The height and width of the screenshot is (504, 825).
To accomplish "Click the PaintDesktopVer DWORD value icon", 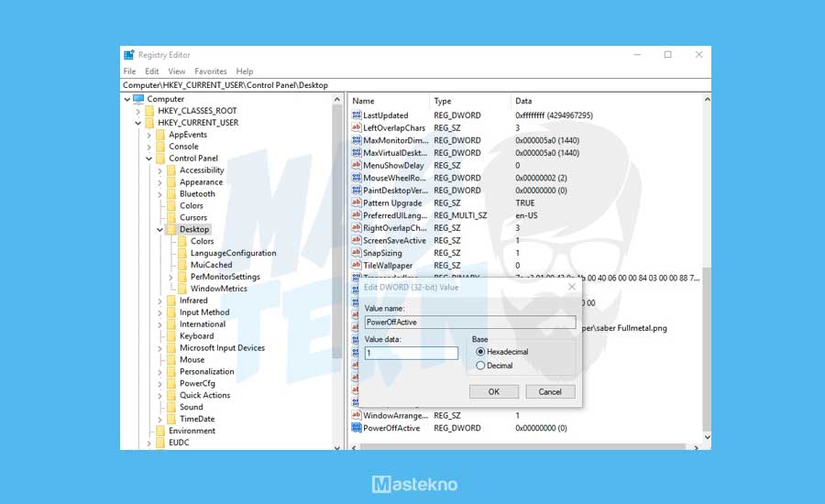I will pos(357,190).
